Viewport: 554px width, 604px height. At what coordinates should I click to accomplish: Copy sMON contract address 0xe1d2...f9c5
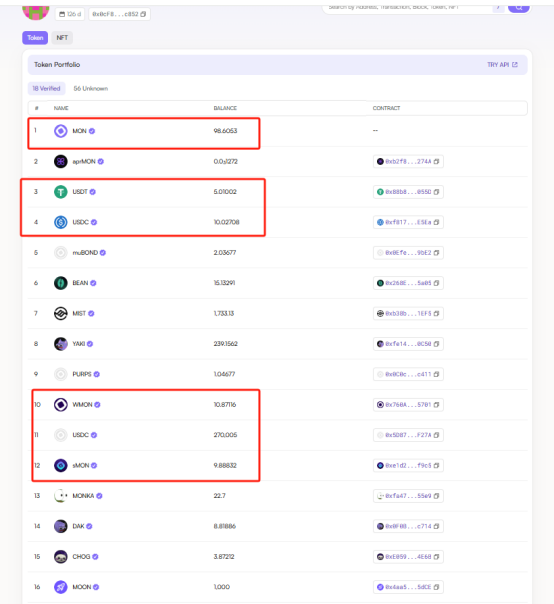pyautogui.click(x=436, y=465)
